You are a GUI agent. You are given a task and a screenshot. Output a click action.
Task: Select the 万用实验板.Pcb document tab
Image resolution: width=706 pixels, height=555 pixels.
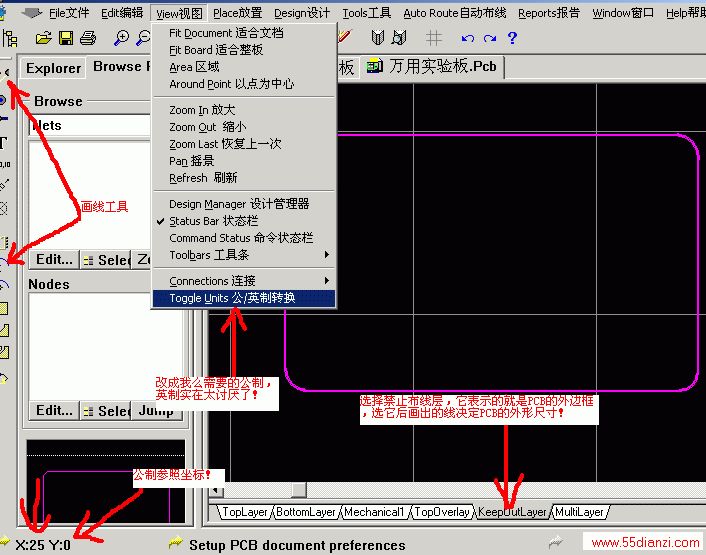432,67
